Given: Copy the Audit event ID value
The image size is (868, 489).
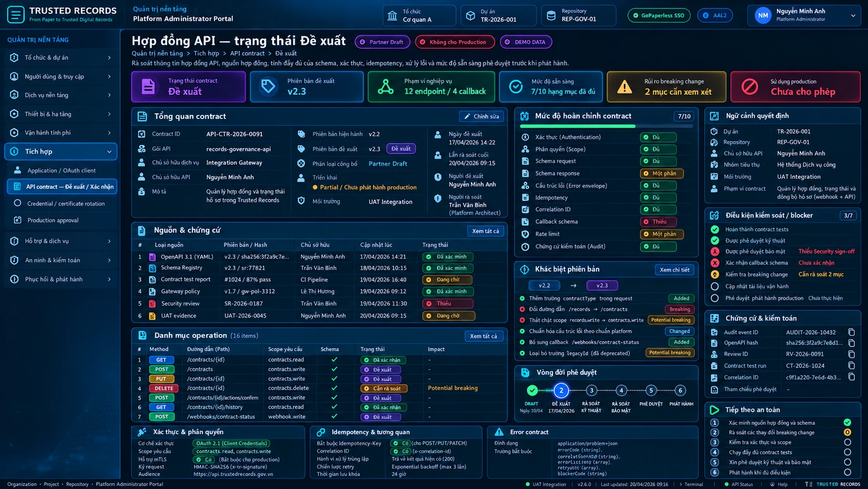Looking at the screenshot, I should pos(851,332).
